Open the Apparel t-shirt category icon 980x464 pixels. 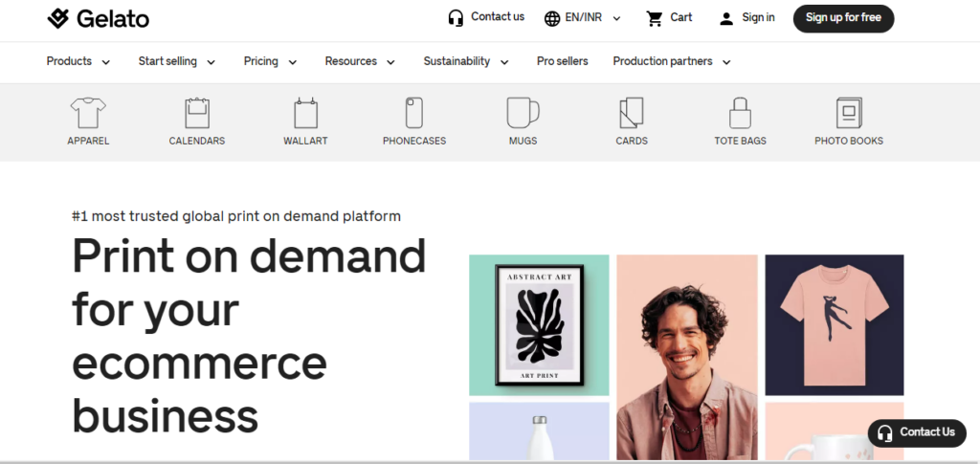(x=88, y=114)
